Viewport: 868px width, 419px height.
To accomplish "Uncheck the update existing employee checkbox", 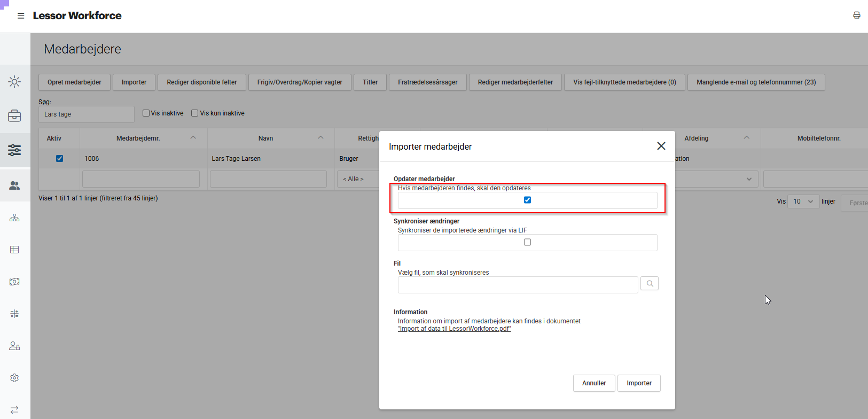I will [527, 200].
